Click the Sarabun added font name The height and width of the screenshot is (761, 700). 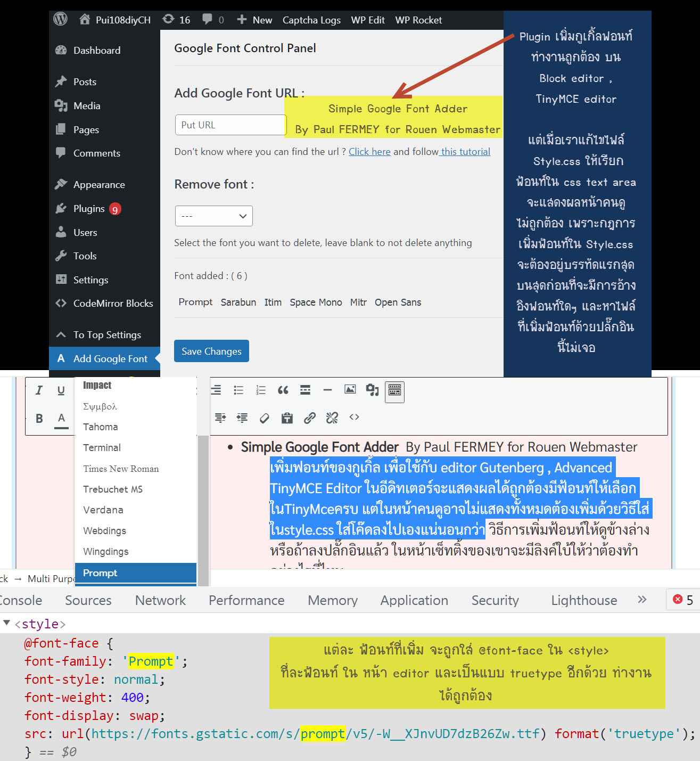[x=238, y=302]
